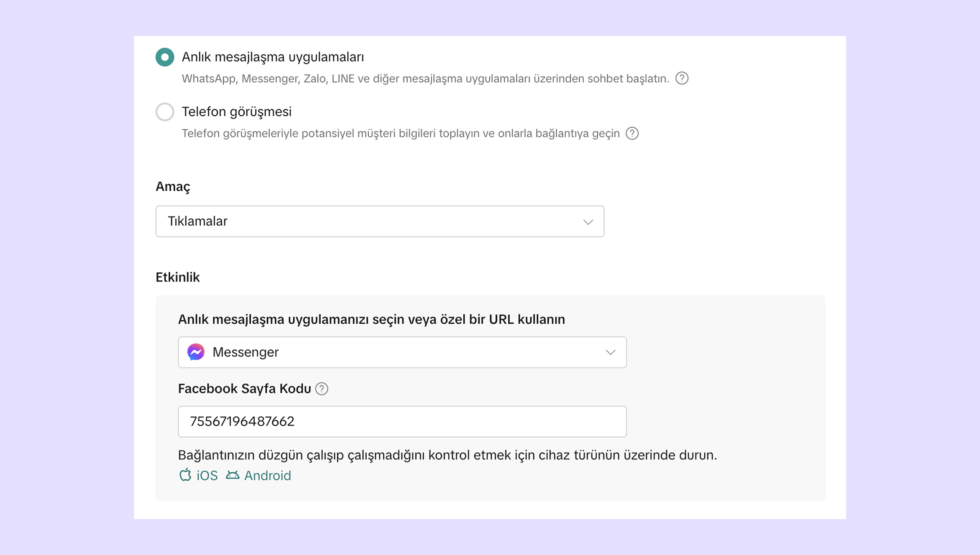
Task: Click the chevron arrow in Tıklamalar dropdown
Action: coord(588,222)
